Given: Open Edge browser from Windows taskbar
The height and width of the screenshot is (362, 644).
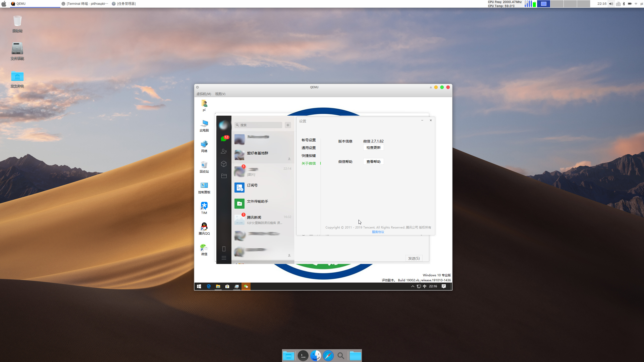Looking at the screenshot, I should (x=209, y=286).
